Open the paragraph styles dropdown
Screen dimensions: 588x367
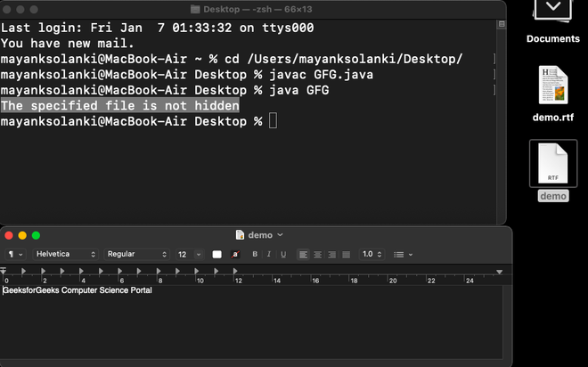click(x=15, y=255)
